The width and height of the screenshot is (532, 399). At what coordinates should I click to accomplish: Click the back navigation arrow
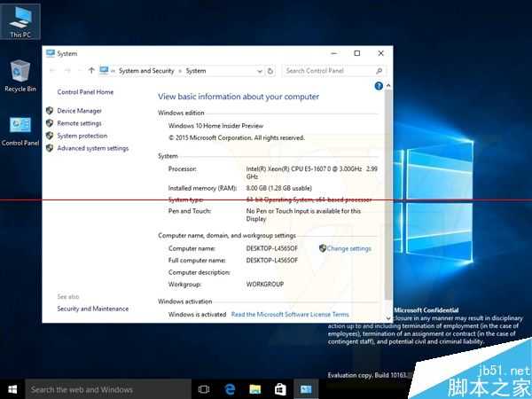click(x=52, y=71)
